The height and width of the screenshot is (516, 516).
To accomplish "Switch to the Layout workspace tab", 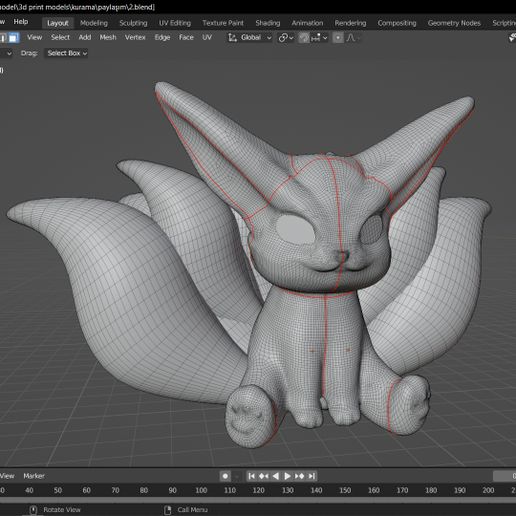I will tap(58, 23).
